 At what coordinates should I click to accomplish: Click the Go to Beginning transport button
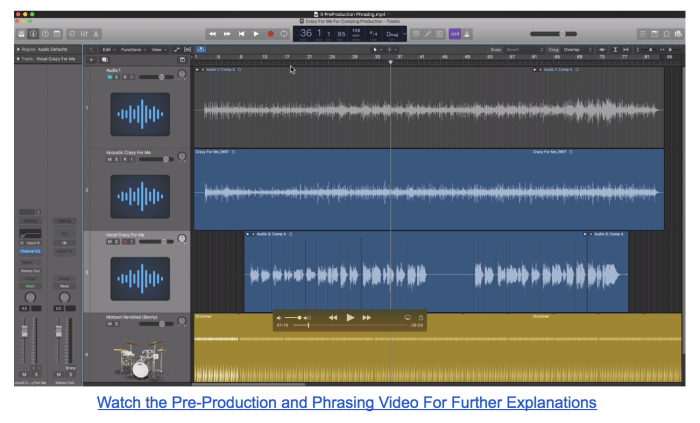(241, 33)
